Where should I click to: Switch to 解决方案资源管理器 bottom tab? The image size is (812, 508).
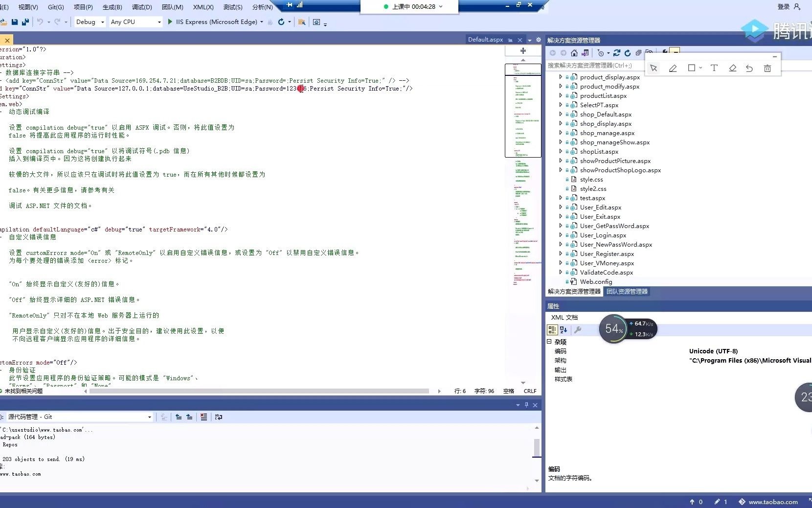tap(574, 292)
